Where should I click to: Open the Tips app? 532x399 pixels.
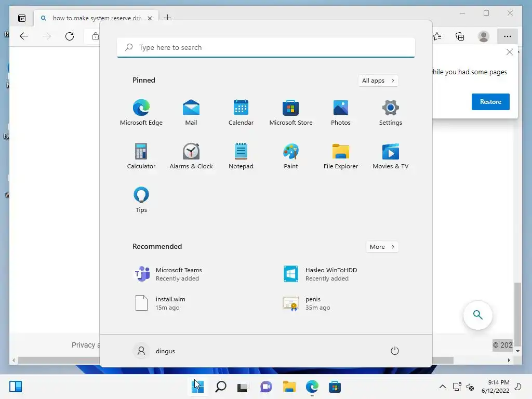click(x=141, y=199)
